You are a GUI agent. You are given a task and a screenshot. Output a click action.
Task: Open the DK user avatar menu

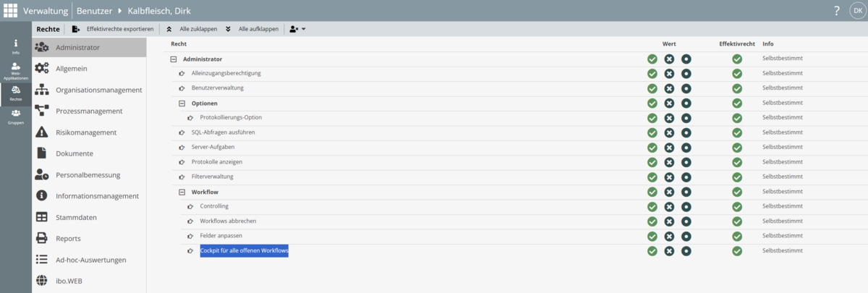(856, 11)
